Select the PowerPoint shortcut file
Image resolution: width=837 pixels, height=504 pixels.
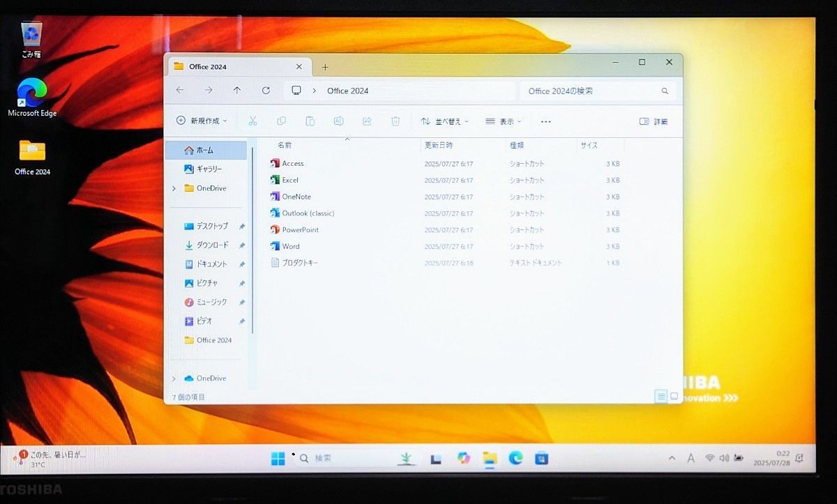(x=294, y=230)
